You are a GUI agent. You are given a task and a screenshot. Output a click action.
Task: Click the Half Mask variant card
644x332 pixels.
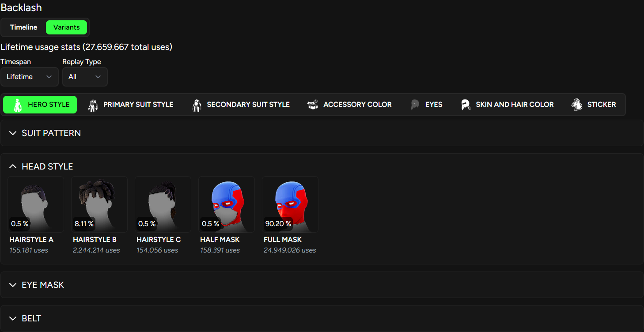tap(226, 204)
